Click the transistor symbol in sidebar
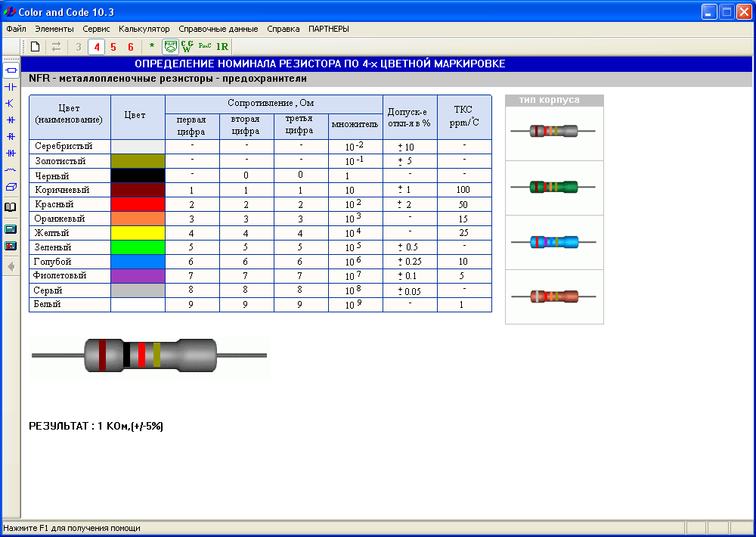 coord(11,104)
